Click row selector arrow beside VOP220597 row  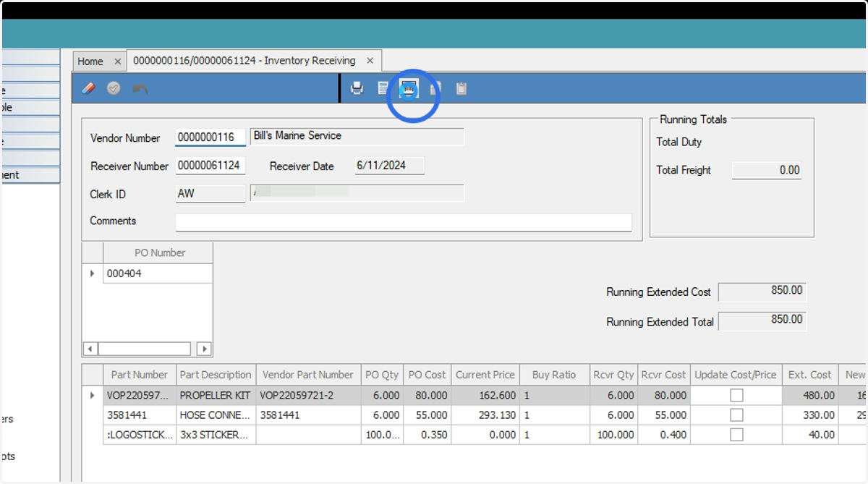tap(93, 396)
